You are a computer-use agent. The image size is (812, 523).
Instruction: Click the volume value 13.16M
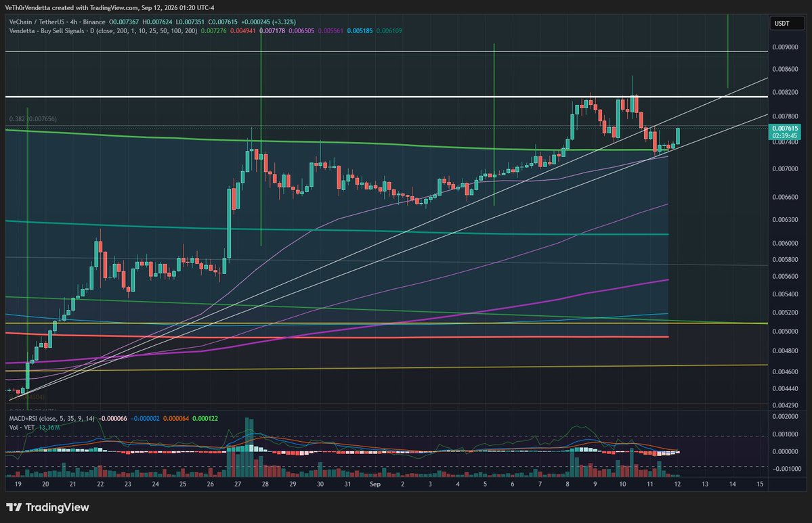(x=49, y=428)
